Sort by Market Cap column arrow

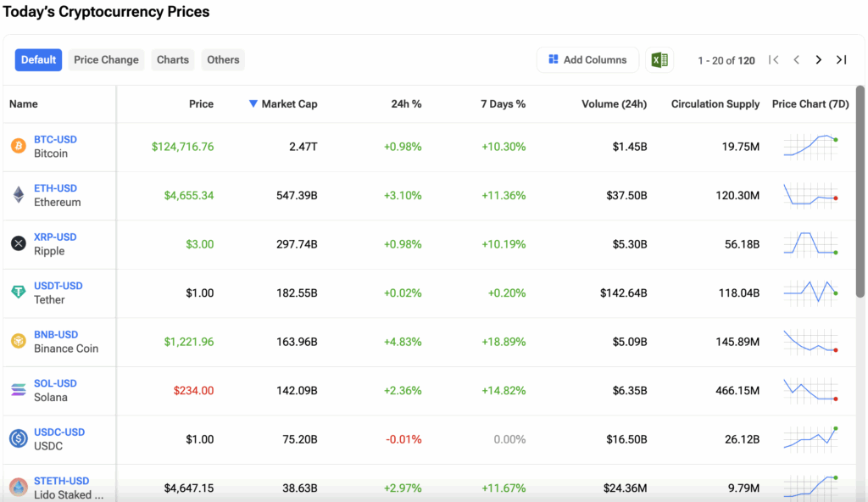253,104
